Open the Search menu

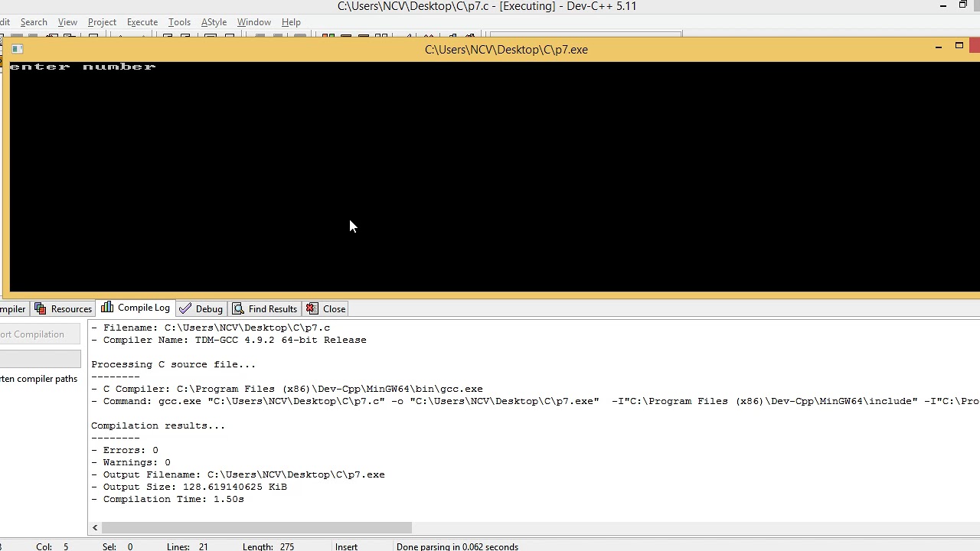(x=34, y=22)
